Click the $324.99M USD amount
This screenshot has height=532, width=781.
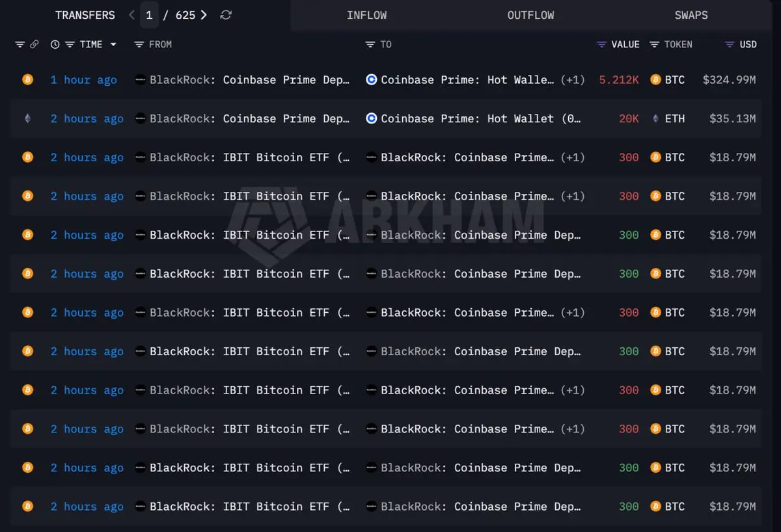(729, 80)
